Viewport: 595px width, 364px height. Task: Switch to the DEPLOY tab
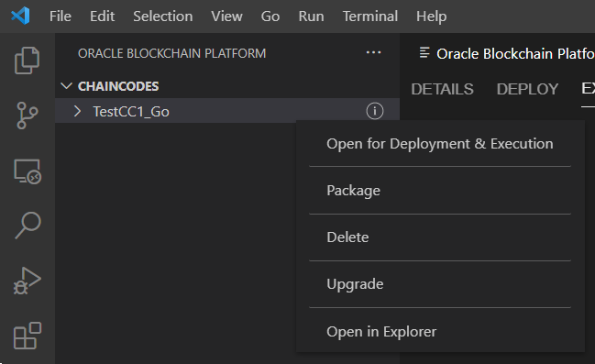click(527, 89)
